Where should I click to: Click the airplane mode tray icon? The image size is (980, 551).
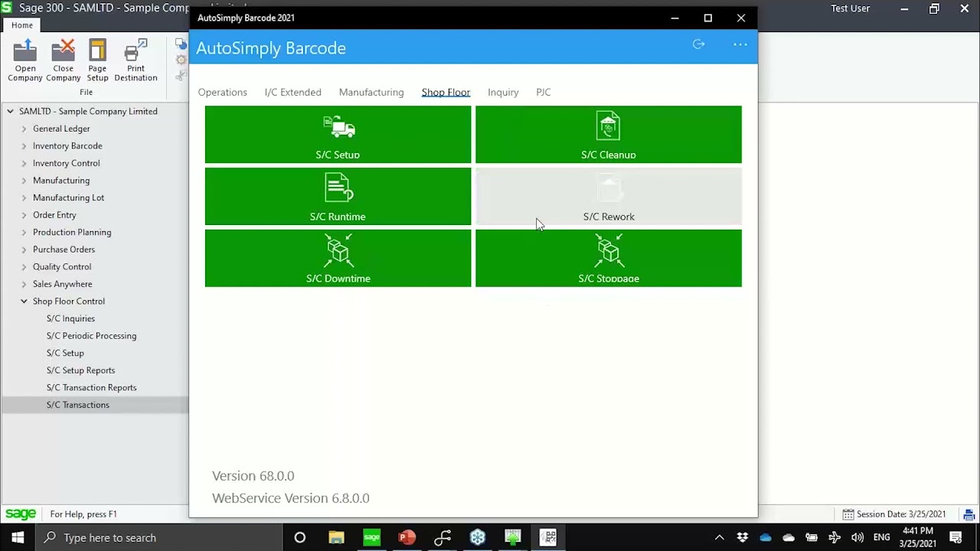click(835, 537)
